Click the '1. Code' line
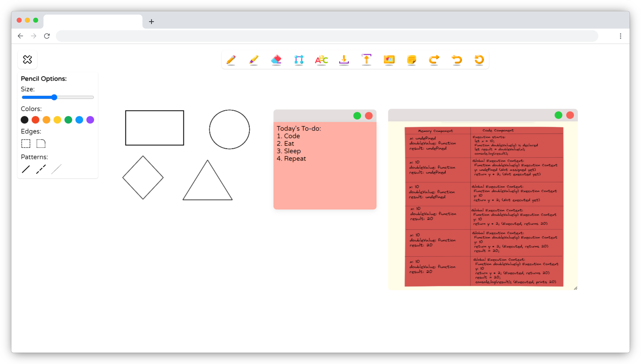The height and width of the screenshot is (364, 641). (288, 136)
